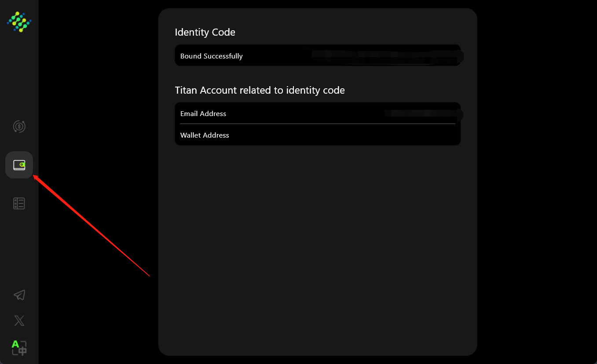Toggle the control next to the email value

[x=460, y=115]
